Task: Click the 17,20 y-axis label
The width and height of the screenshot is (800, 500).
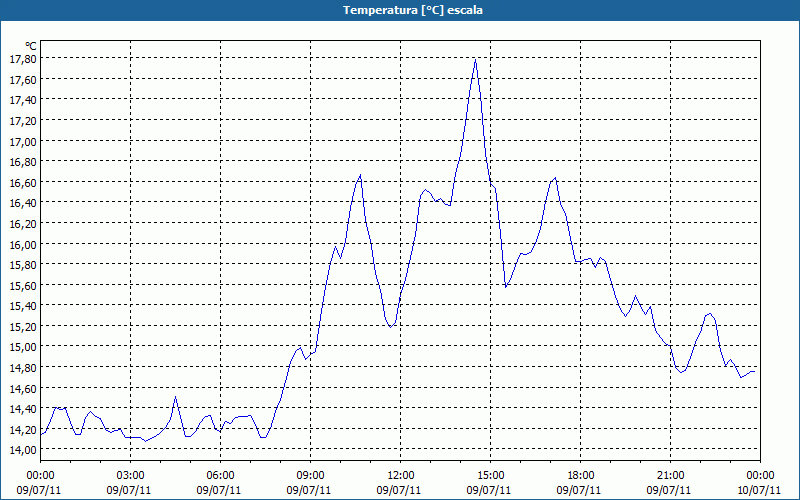Action: (x=23, y=121)
